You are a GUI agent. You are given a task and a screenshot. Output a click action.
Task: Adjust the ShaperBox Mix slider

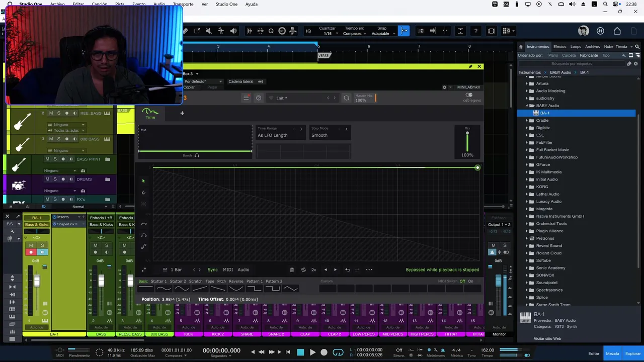pyautogui.click(x=467, y=141)
